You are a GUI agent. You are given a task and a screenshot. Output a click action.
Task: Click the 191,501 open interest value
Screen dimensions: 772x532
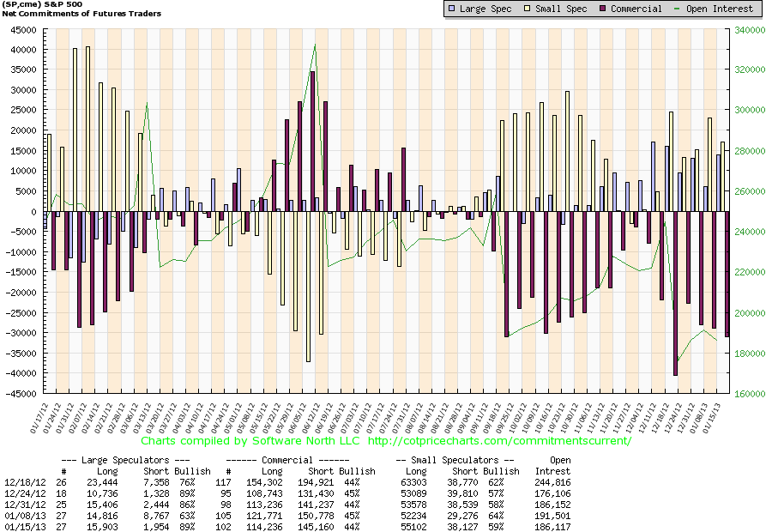coord(553,516)
